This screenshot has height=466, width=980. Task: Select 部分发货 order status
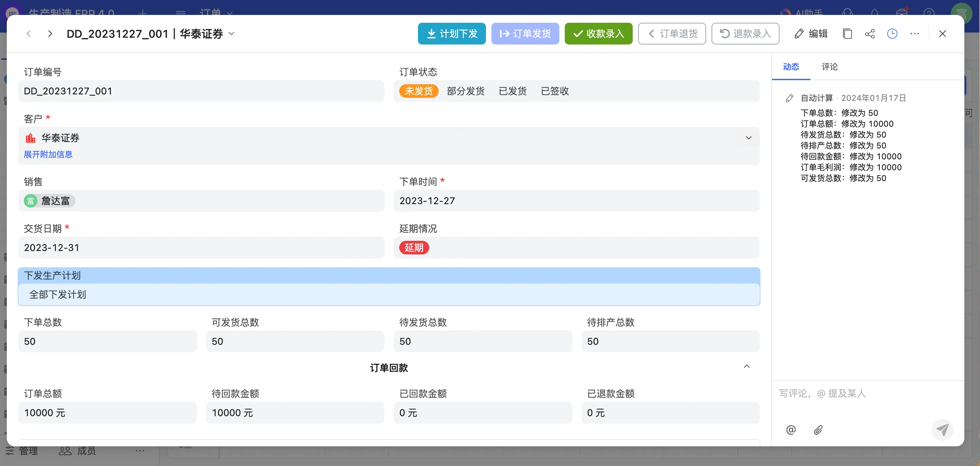[x=466, y=91]
